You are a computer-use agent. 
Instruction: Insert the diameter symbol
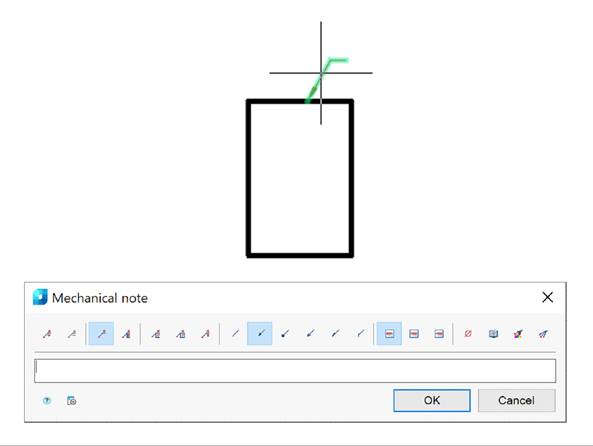[468, 334]
